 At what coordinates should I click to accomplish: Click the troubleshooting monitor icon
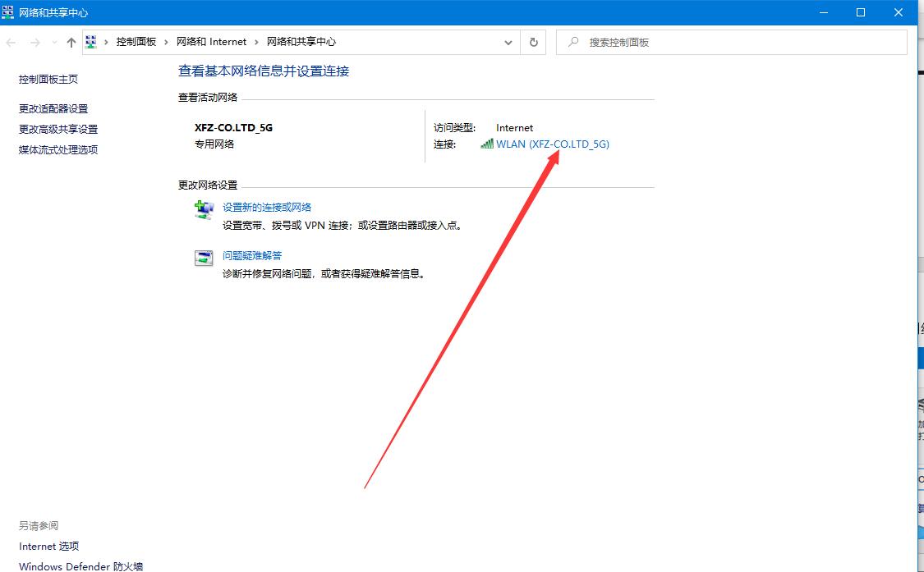203,258
